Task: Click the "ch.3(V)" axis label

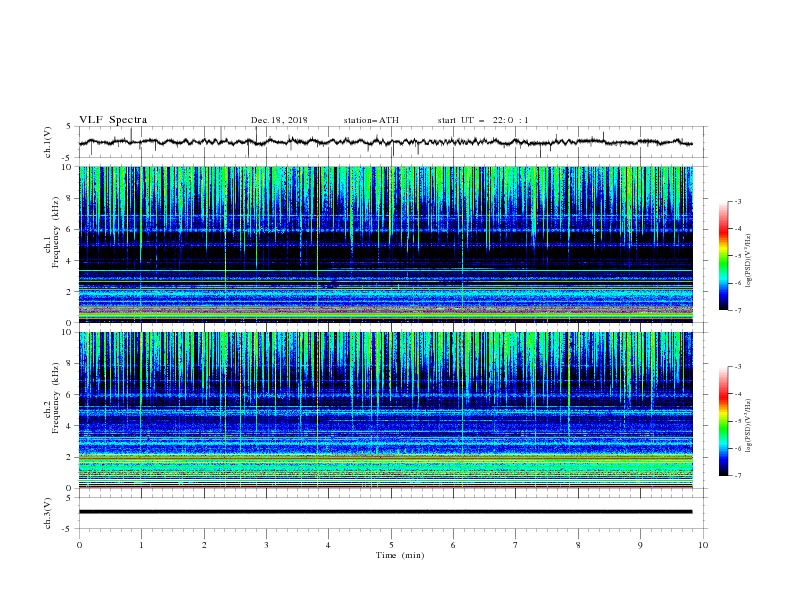Action: click(x=48, y=513)
